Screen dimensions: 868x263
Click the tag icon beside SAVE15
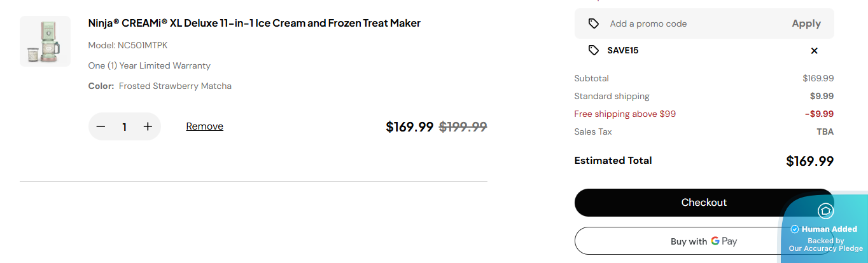[x=593, y=50]
